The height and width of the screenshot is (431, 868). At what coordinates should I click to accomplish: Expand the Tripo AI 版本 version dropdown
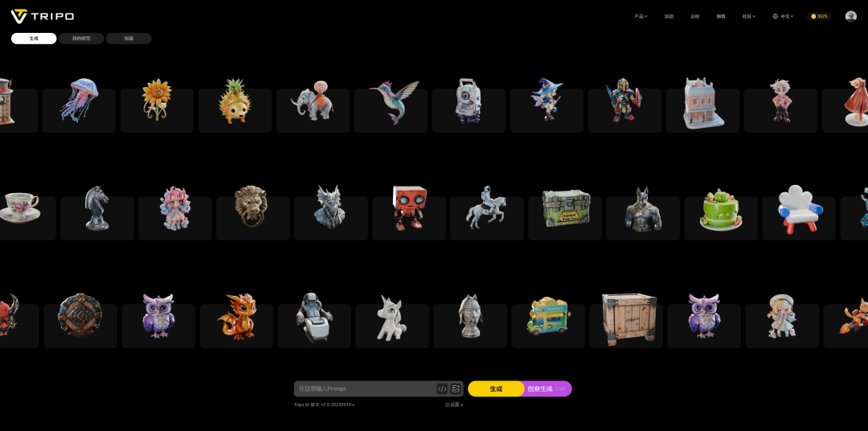[325, 405]
